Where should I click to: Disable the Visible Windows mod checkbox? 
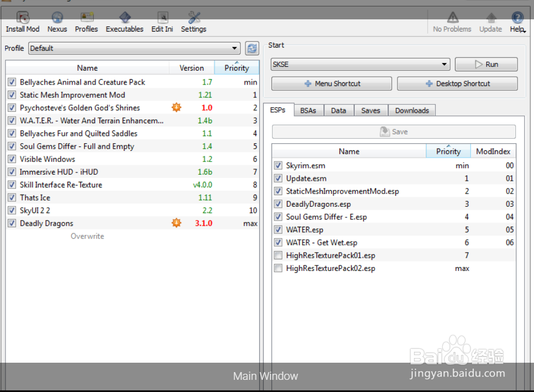pos(12,159)
